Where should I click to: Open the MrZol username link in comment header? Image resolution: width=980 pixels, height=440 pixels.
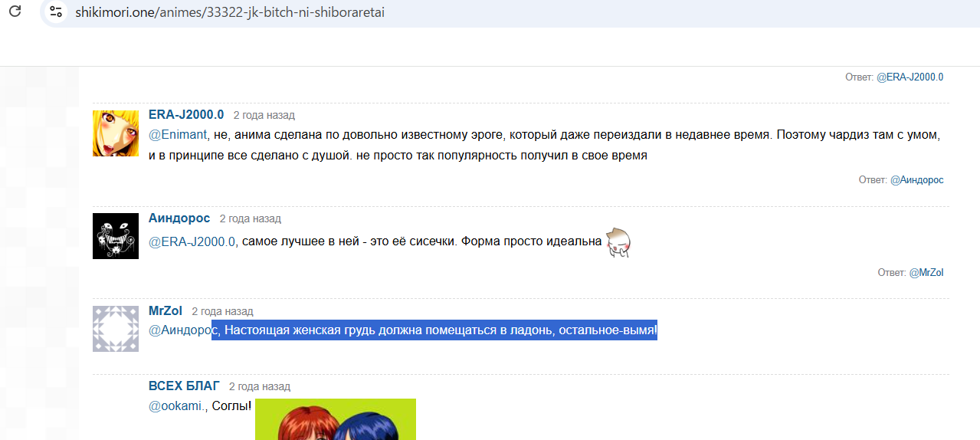tap(166, 311)
